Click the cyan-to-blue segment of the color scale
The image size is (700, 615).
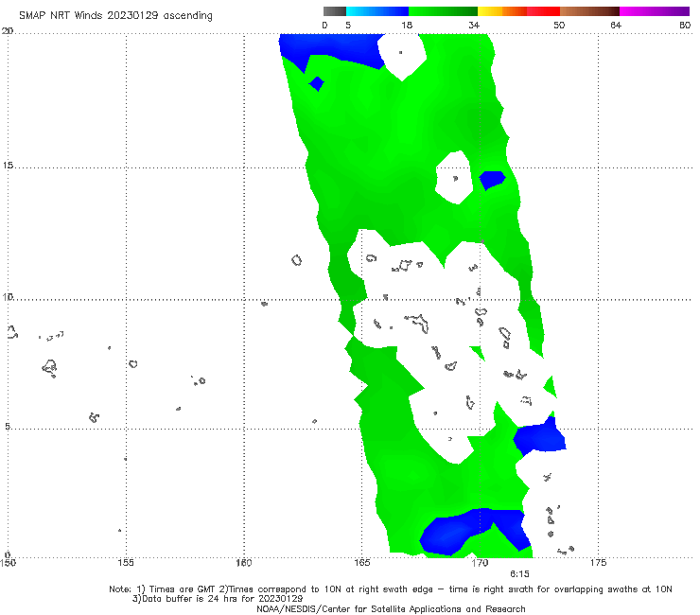click(x=377, y=11)
